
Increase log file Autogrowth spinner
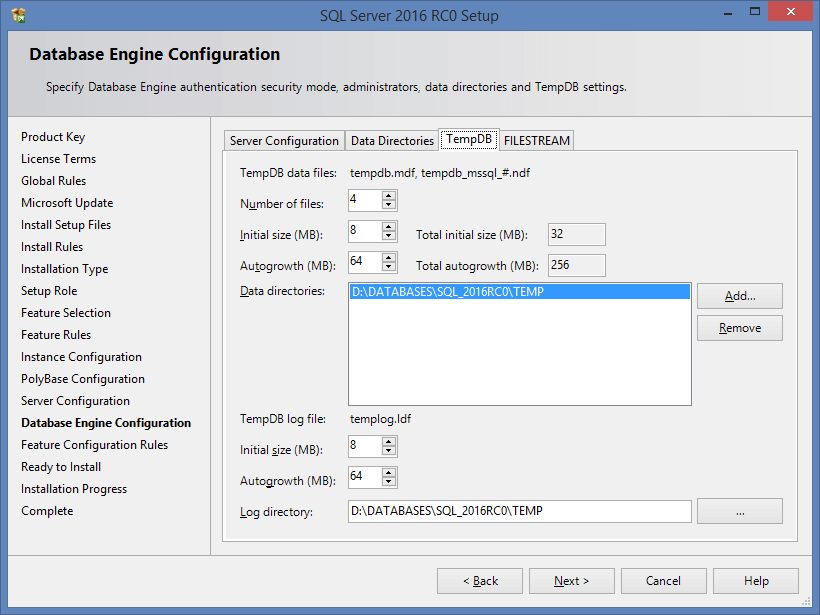[389, 473]
